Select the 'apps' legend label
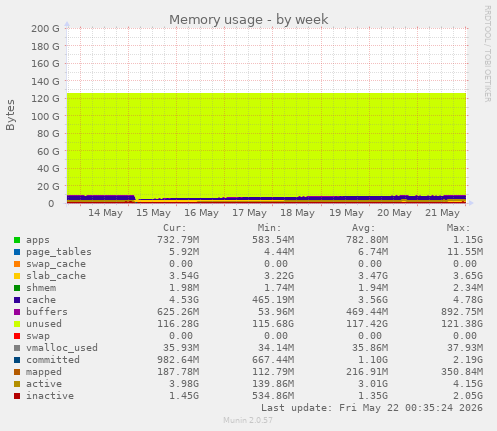The image size is (497, 431). click(38, 240)
